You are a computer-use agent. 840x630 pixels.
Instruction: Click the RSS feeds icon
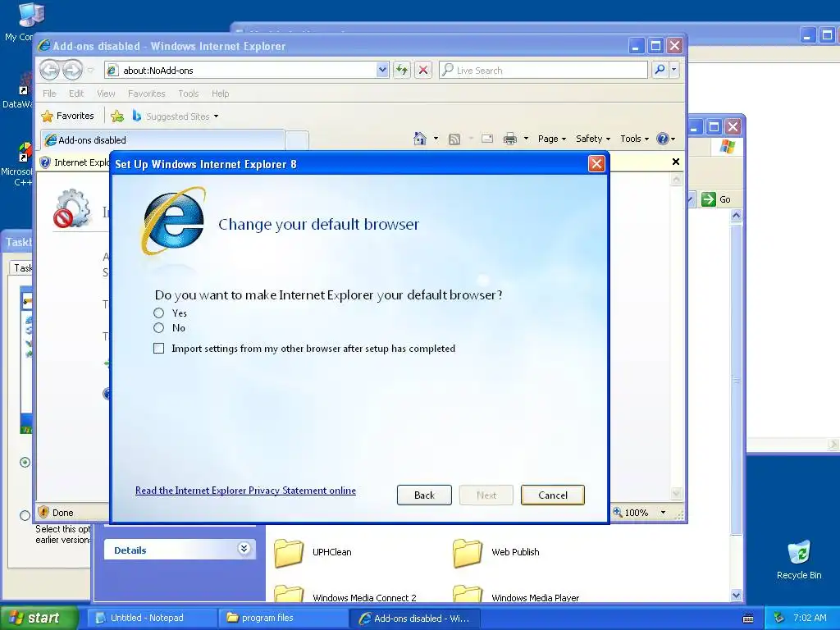click(x=454, y=139)
